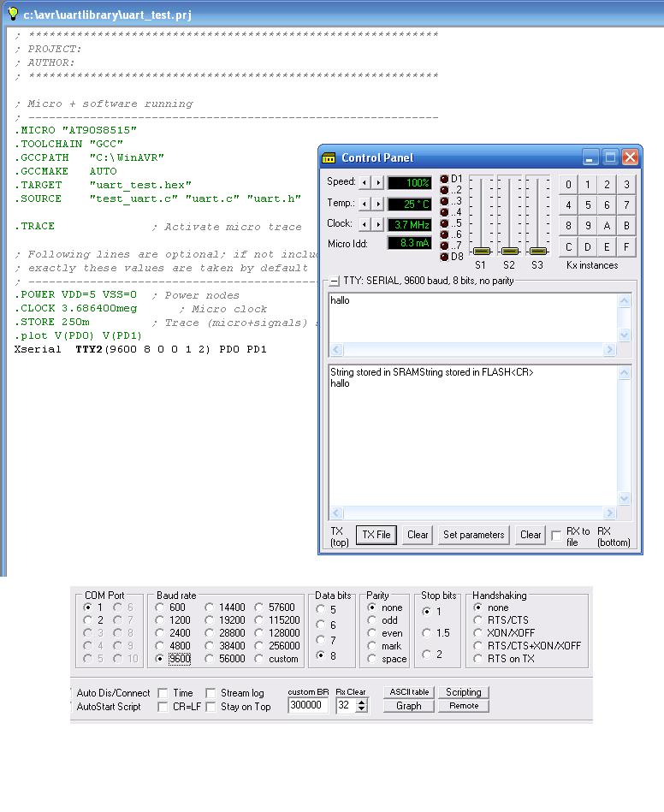Click the lightbulb icon in project title bar

point(13,14)
